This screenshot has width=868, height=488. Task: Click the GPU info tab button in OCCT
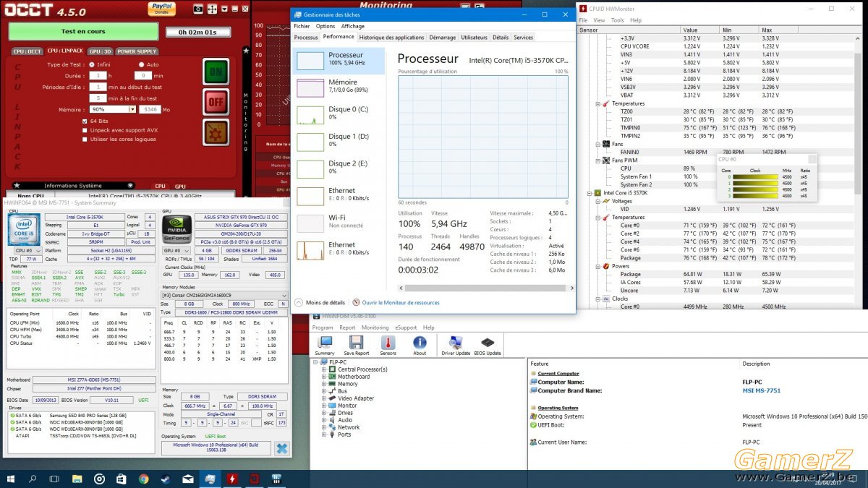pos(180,186)
